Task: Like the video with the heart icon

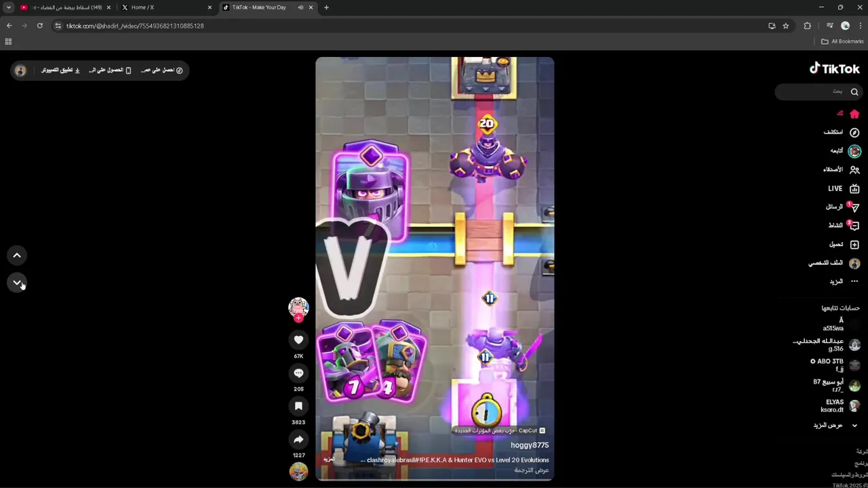Action: (298, 340)
